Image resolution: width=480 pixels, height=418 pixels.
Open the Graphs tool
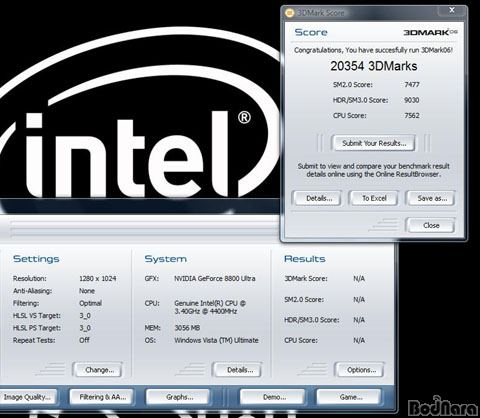[x=179, y=397]
